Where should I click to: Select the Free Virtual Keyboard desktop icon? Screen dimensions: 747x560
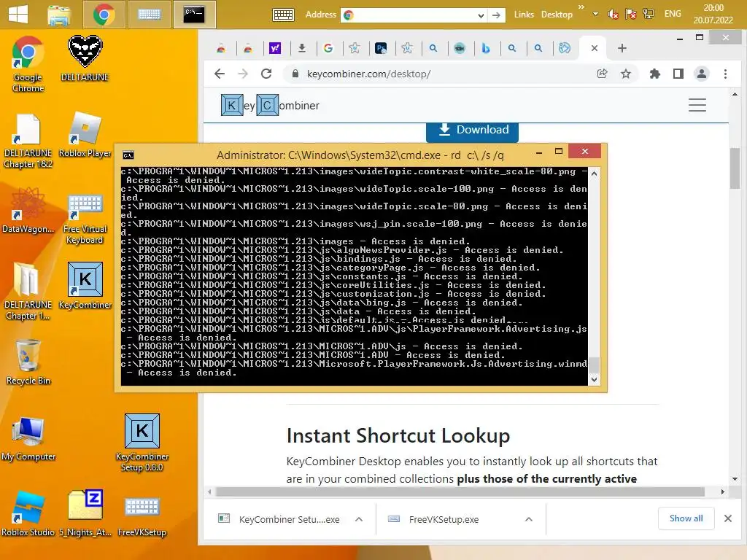click(85, 218)
